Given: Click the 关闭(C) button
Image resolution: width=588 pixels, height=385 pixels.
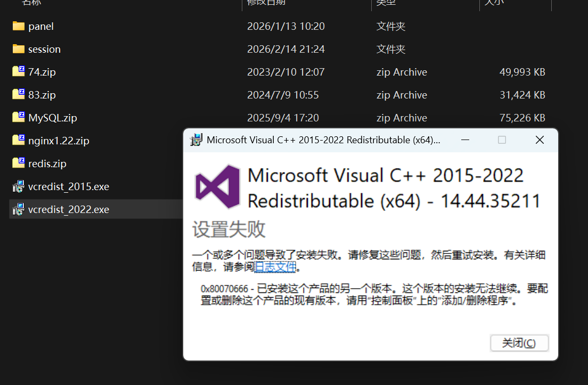Looking at the screenshot, I should pyautogui.click(x=519, y=343).
